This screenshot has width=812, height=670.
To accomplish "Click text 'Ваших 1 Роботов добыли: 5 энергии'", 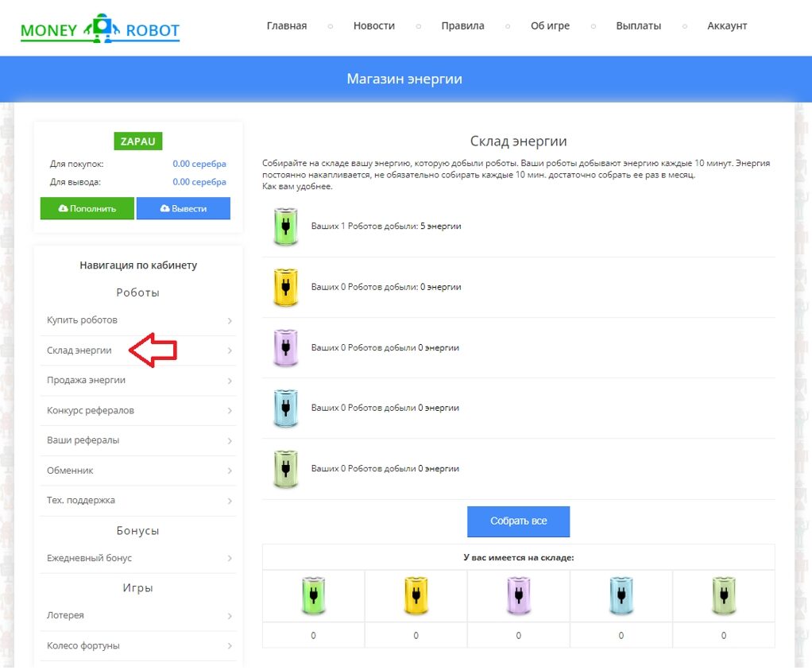I will [x=386, y=227].
